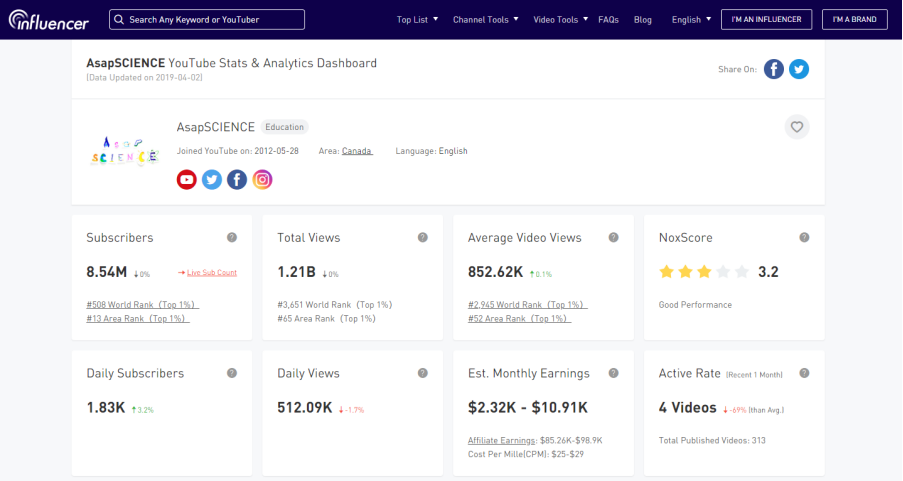Open the channel's Twitter profile icon
The height and width of the screenshot is (481, 903).
tap(212, 180)
